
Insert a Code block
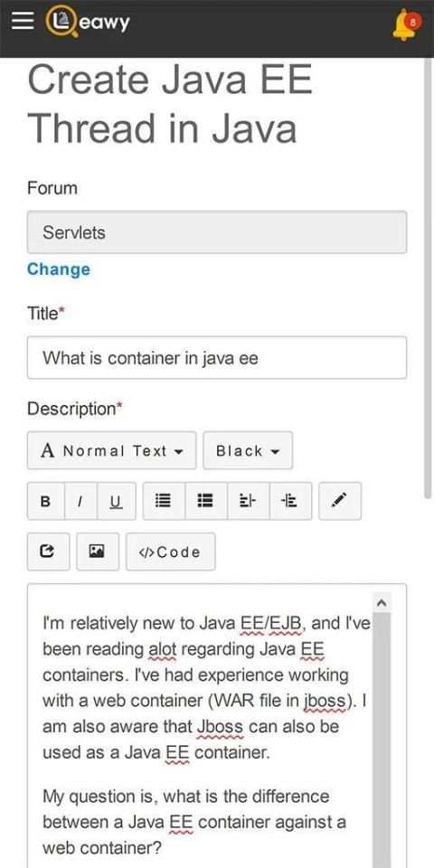click(x=171, y=552)
